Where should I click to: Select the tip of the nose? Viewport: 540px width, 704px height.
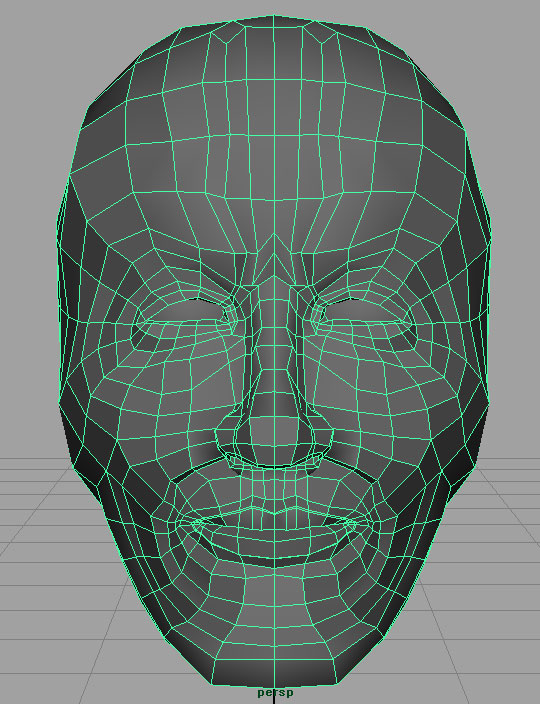[275, 440]
